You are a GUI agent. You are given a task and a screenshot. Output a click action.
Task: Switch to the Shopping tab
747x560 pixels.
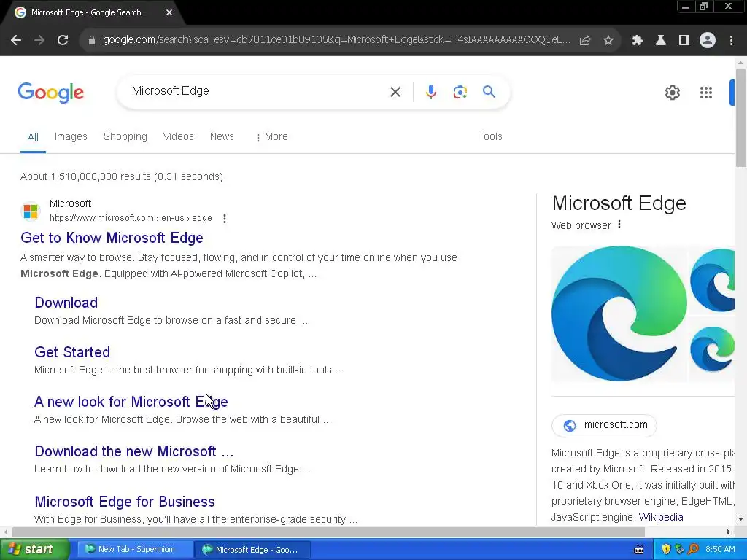click(x=125, y=136)
